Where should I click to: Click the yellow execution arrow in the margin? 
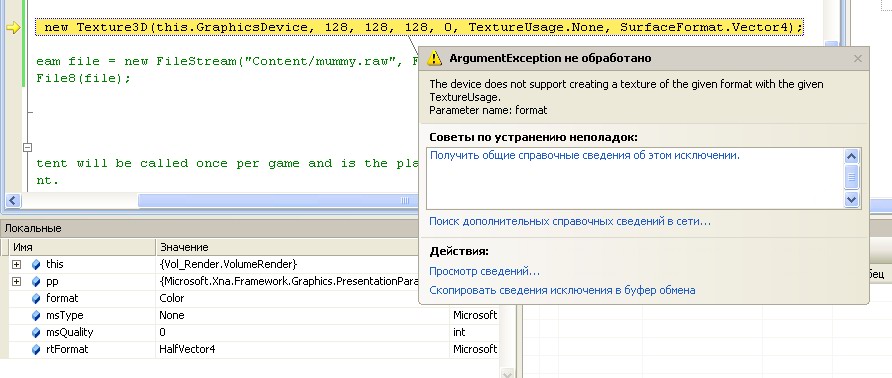point(13,27)
